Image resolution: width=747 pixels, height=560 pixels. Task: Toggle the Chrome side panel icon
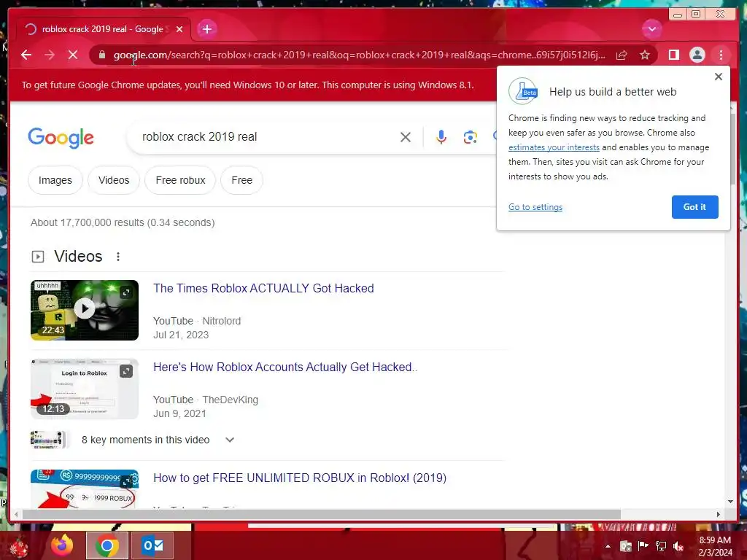pyautogui.click(x=673, y=55)
